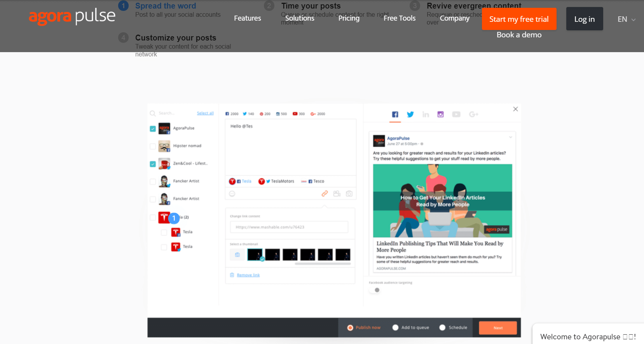644x344 pixels.
Task: Open the Facebook preview tab icon
Action: (395, 114)
